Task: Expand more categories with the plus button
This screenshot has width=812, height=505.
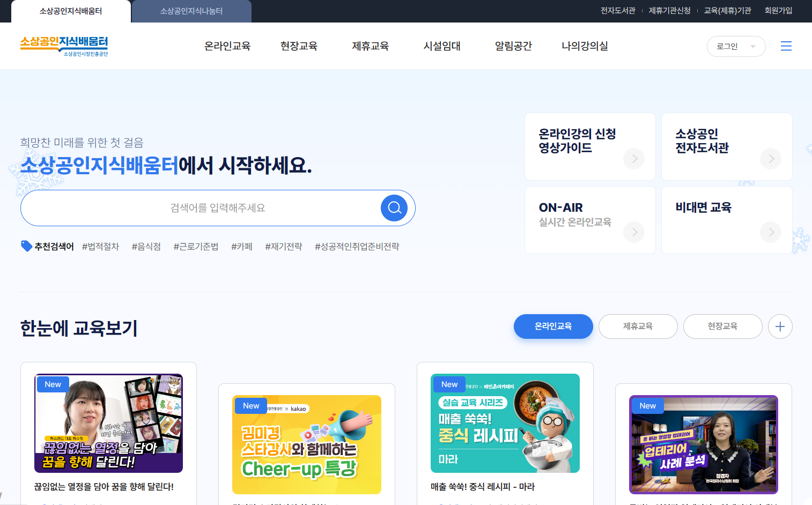Action: click(x=780, y=326)
